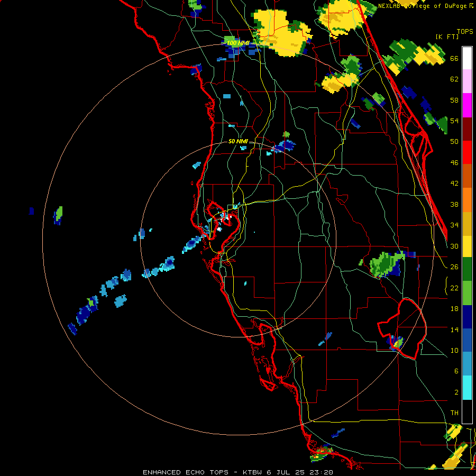Pick the dark orange legend swatch
476x476 pixels.
click(467, 176)
